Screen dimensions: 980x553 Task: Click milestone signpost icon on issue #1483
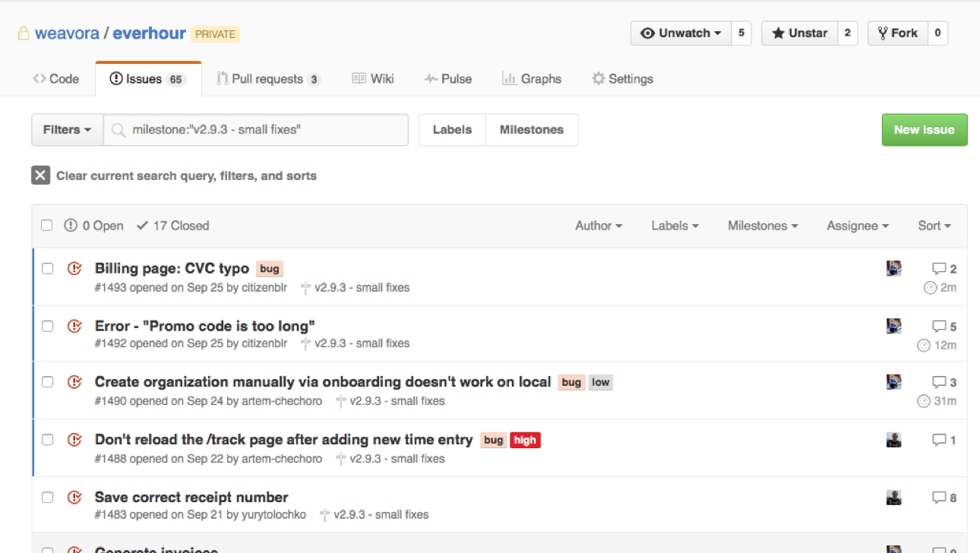324,515
